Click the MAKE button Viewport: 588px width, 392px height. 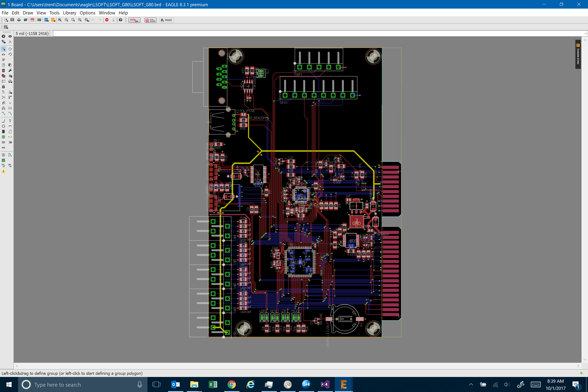pos(167,20)
